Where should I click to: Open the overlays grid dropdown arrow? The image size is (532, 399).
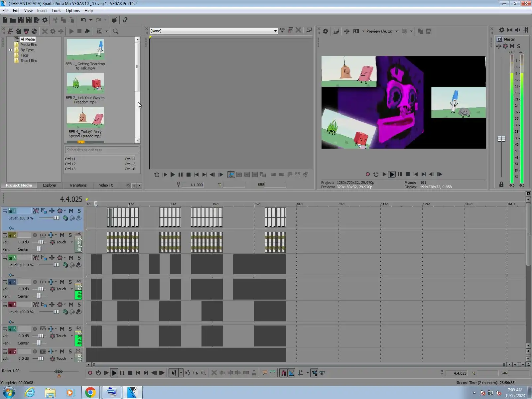(x=411, y=31)
